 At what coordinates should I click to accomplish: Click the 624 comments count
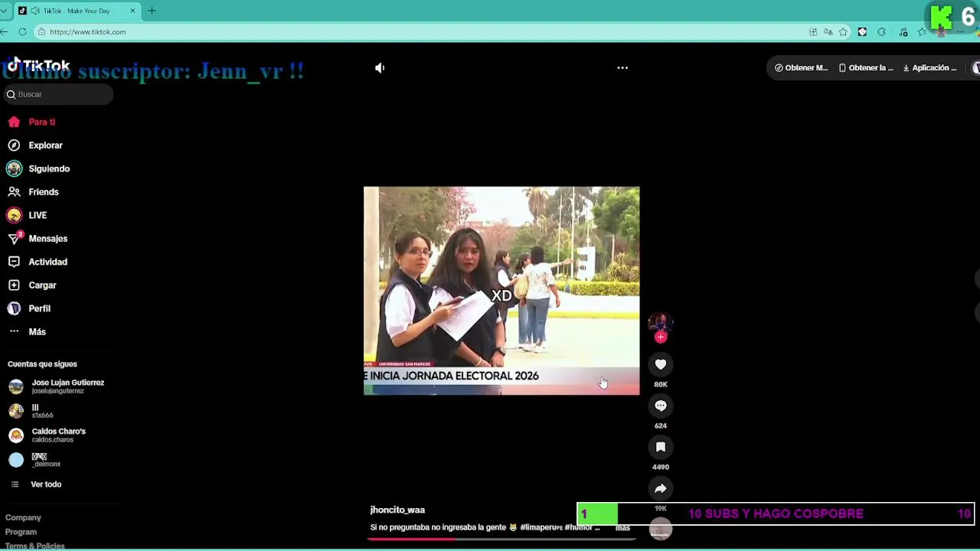661,425
